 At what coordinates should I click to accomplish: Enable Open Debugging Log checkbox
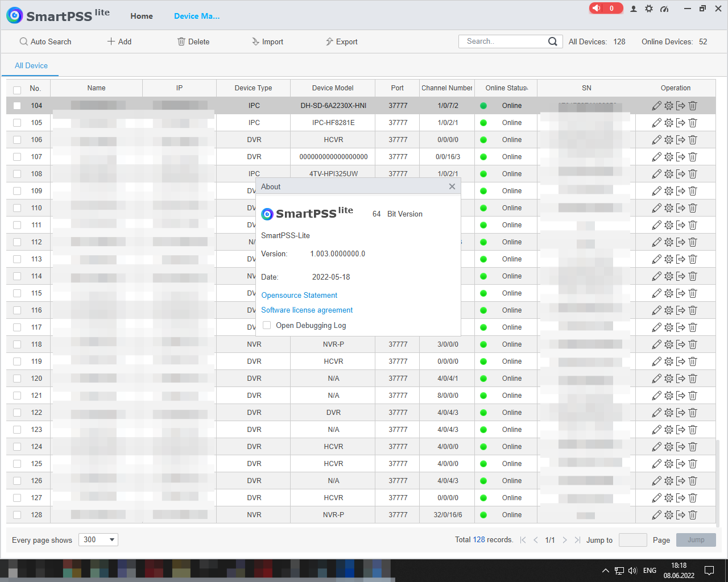(x=267, y=325)
